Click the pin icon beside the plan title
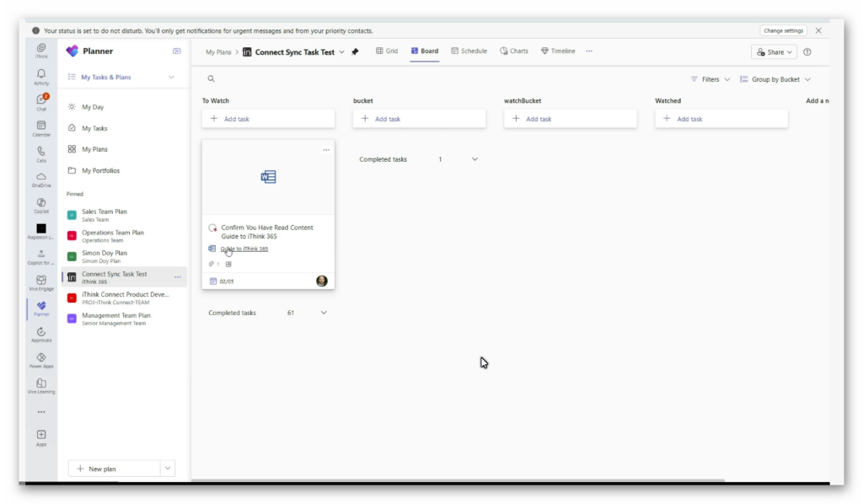 tap(355, 51)
